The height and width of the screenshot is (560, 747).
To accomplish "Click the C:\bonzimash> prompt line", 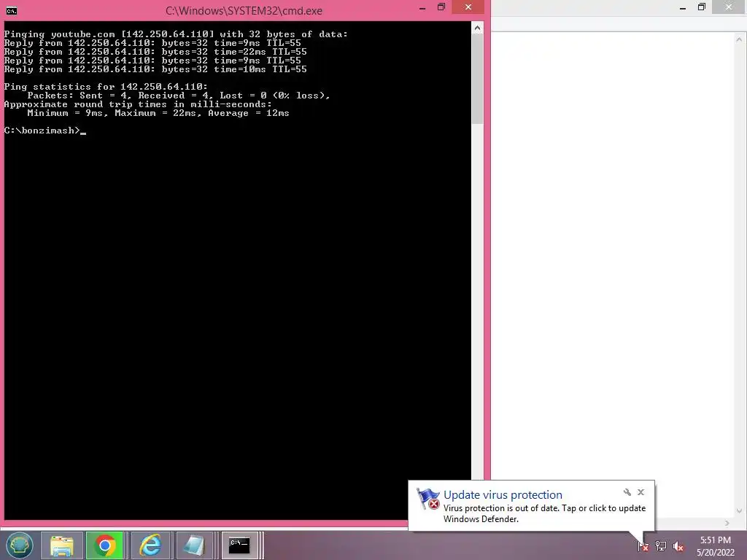I will point(44,131).
